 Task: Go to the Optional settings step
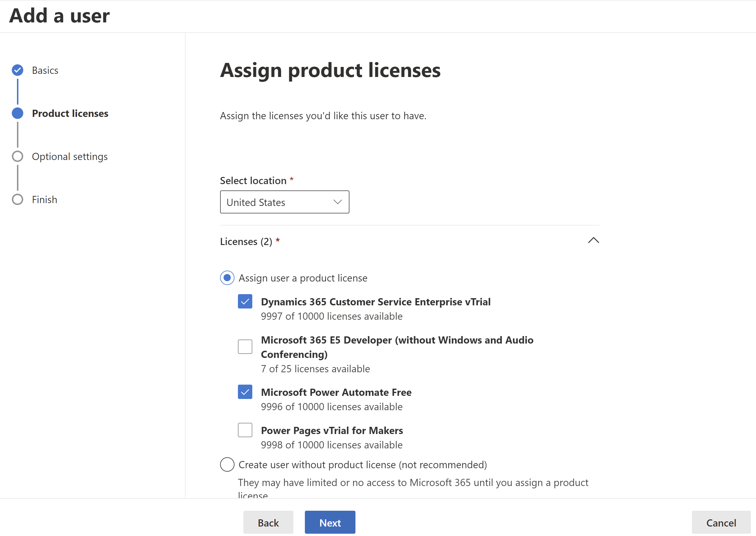70,156
